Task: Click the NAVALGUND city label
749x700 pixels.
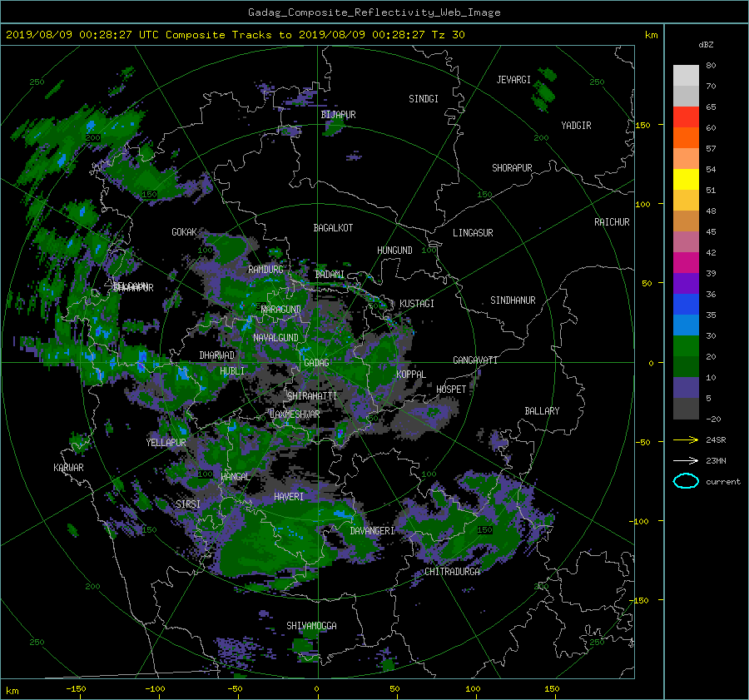Action: click(275, 338)
